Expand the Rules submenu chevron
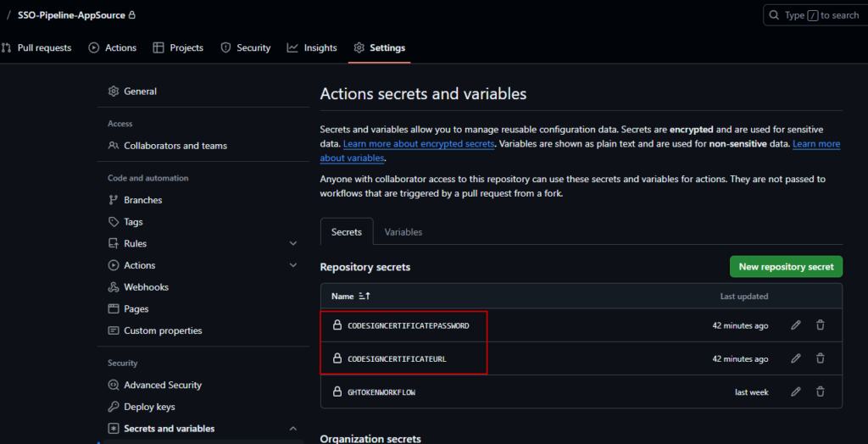This screenshot has height=444, width=868. point(293,243)
